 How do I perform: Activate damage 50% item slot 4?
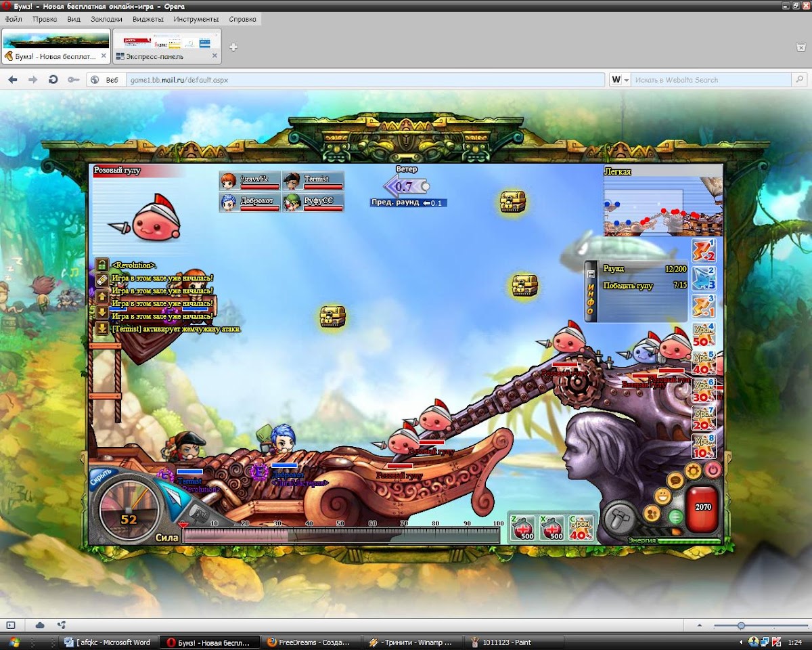point(703,335)
